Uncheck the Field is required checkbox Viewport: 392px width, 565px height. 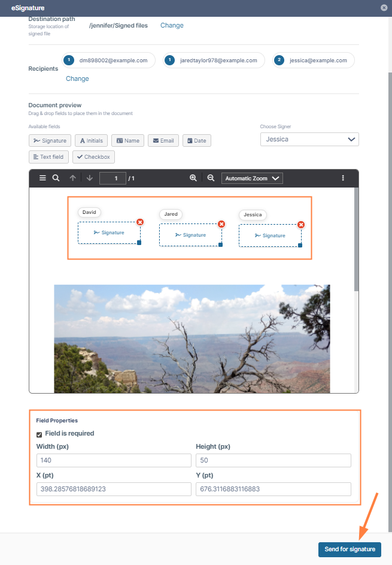[x=39, y=434]
